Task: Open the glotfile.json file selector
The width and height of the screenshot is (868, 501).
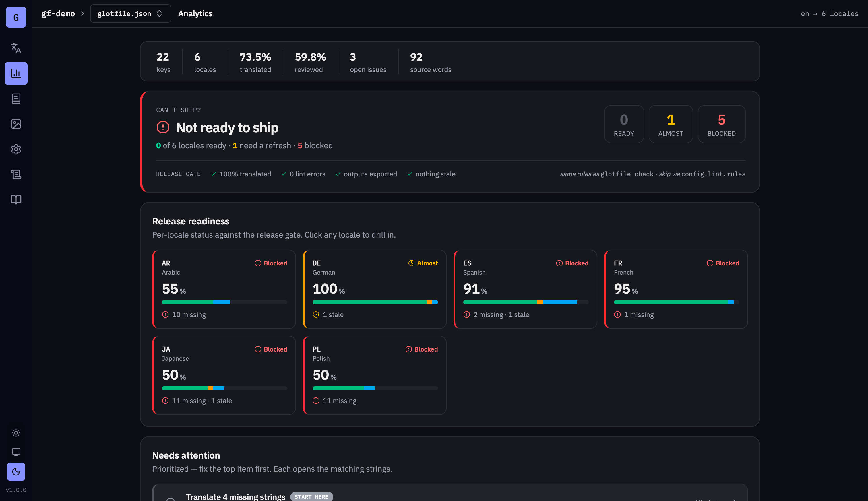Action: pyautogui.click(x=130, y=13)
